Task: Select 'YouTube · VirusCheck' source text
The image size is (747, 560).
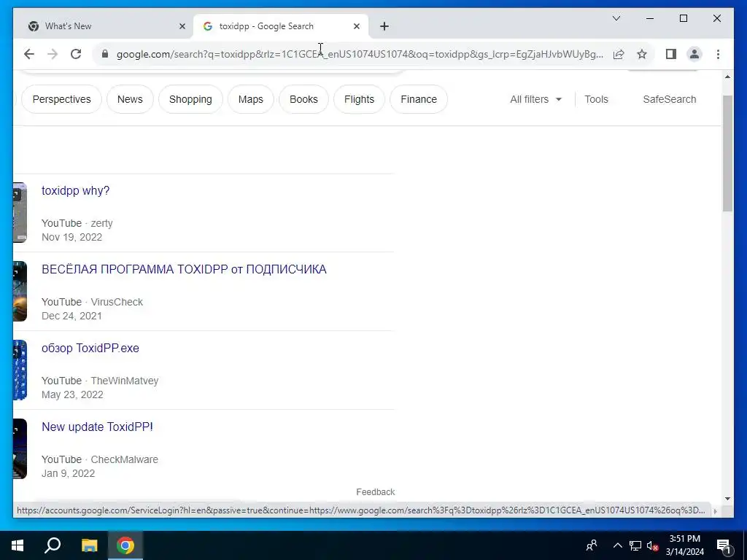Action: pos(93,302)
